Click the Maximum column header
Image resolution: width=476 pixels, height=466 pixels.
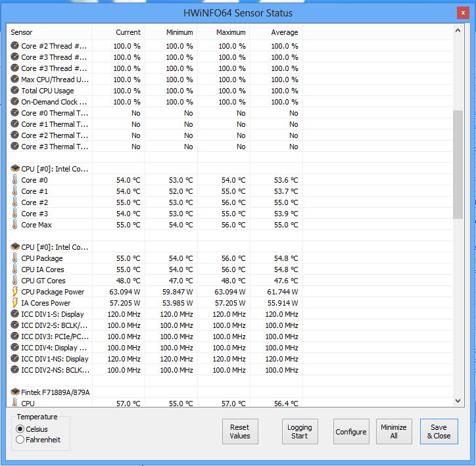pos(224,32)
